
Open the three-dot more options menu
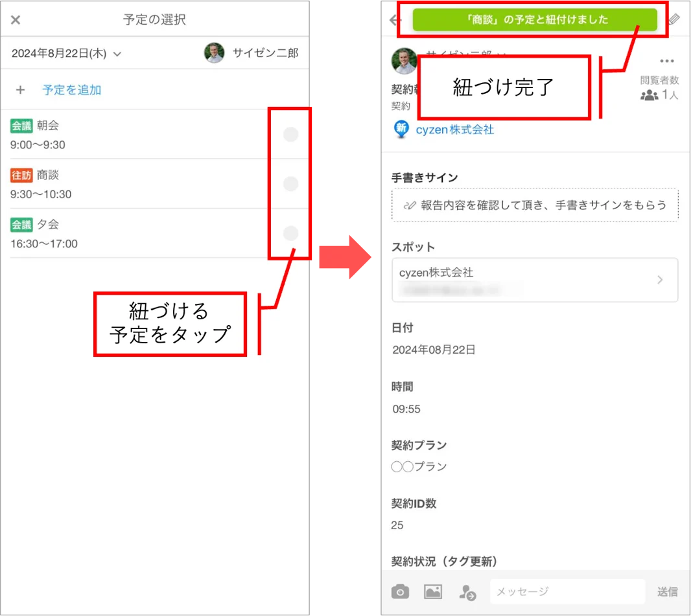tap(667, 61)
